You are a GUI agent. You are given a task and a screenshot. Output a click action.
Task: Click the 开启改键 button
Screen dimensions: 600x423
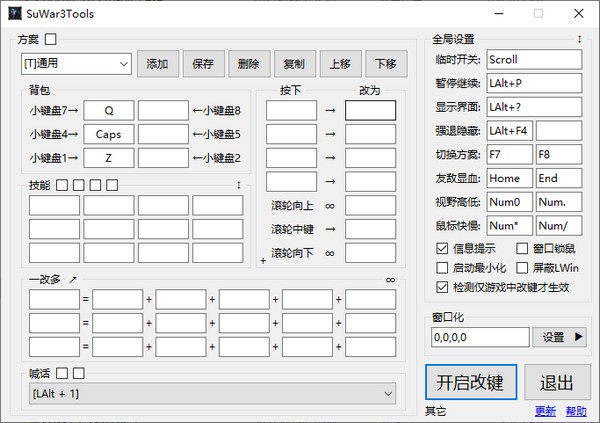471,382
